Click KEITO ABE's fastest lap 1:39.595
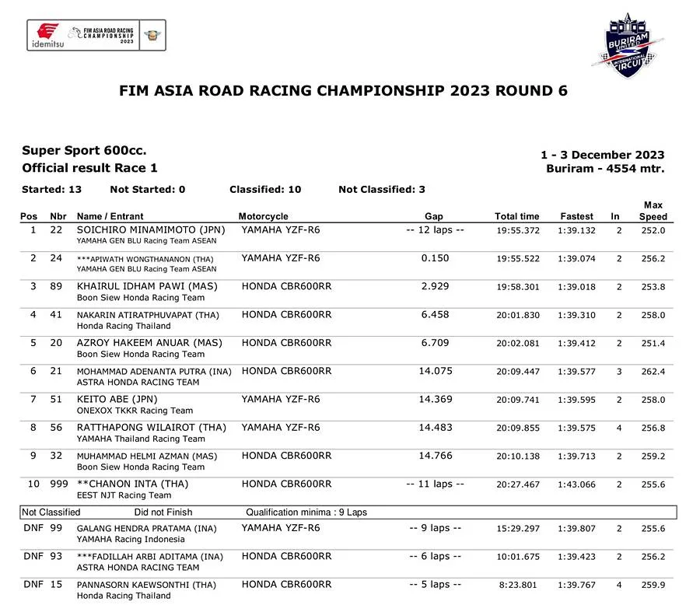The image size is (700, 605). (576, 400)
